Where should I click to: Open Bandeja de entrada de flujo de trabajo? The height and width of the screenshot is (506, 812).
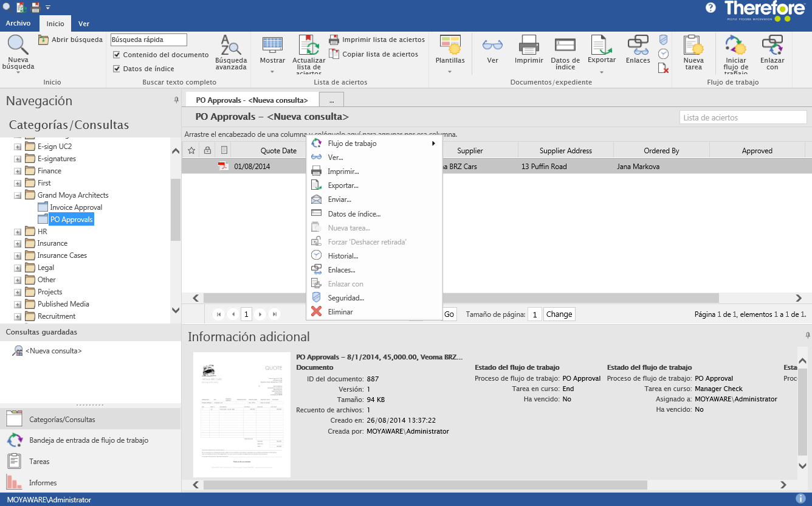click(91, 440)
